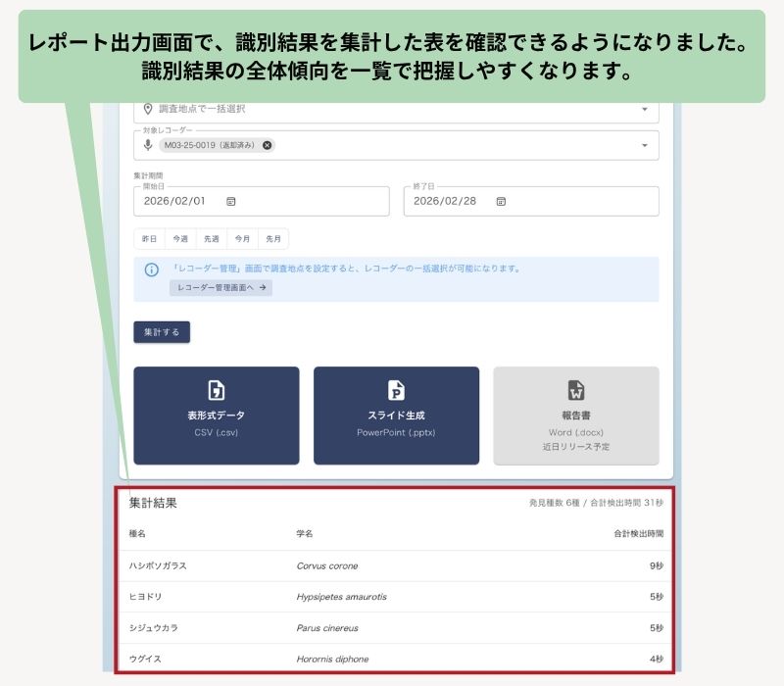Select the 先月 quick range
Screen dimensions: 784x686
point(273,238)
